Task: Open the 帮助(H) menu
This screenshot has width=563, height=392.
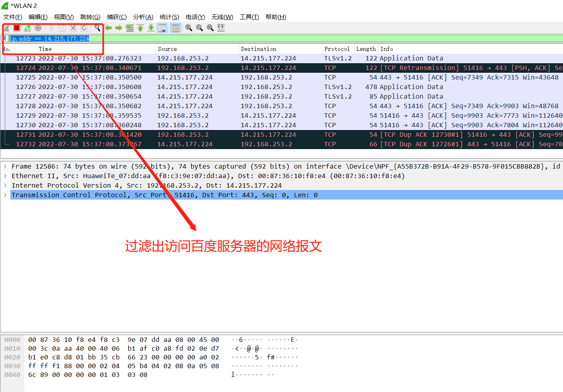Action: coord(276,17)
